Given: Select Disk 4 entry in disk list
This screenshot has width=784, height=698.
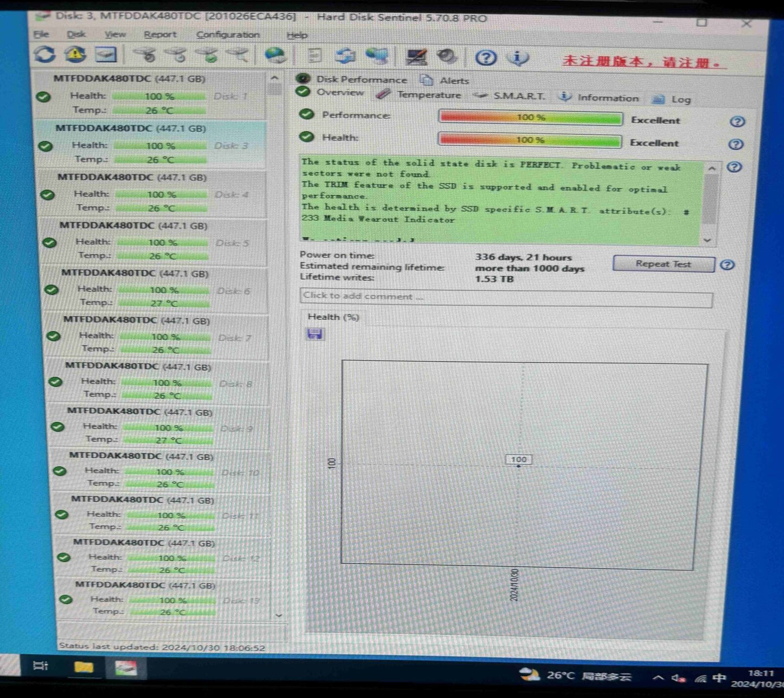Looking at the screenshot, I should coord(152,193).
